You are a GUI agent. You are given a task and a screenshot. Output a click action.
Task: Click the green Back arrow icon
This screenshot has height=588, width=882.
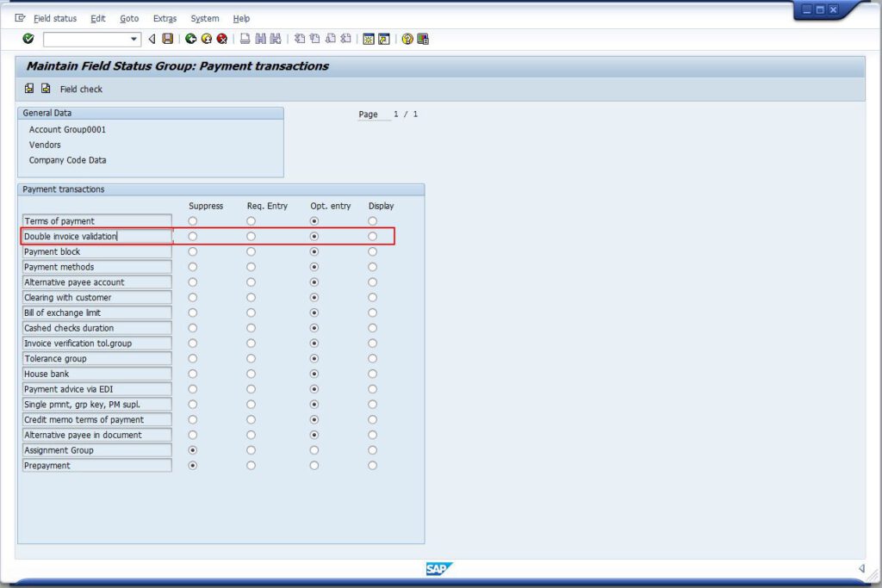190,39
